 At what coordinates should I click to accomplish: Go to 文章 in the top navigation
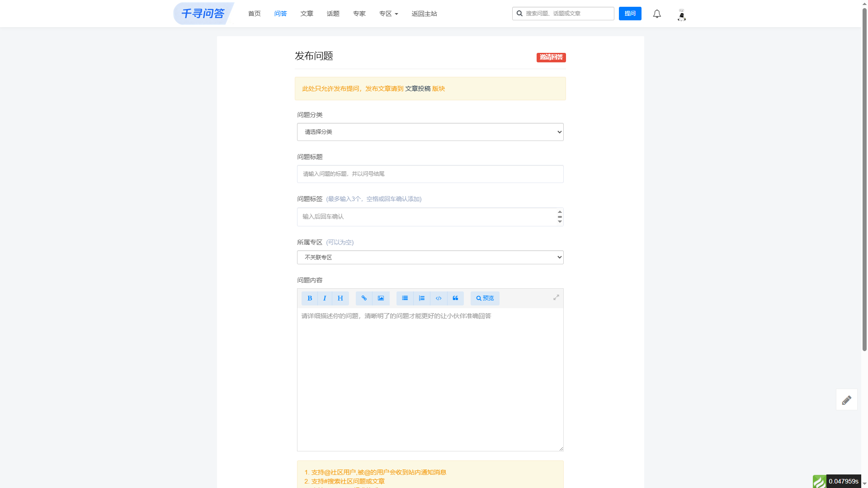307,14
